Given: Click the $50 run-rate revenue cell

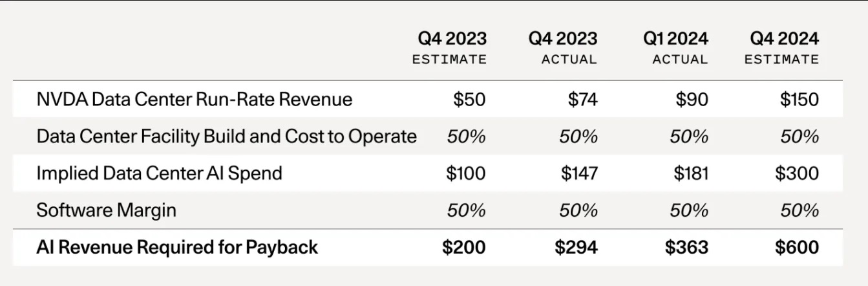Looking at the screenshot, I should click(469, 99).
